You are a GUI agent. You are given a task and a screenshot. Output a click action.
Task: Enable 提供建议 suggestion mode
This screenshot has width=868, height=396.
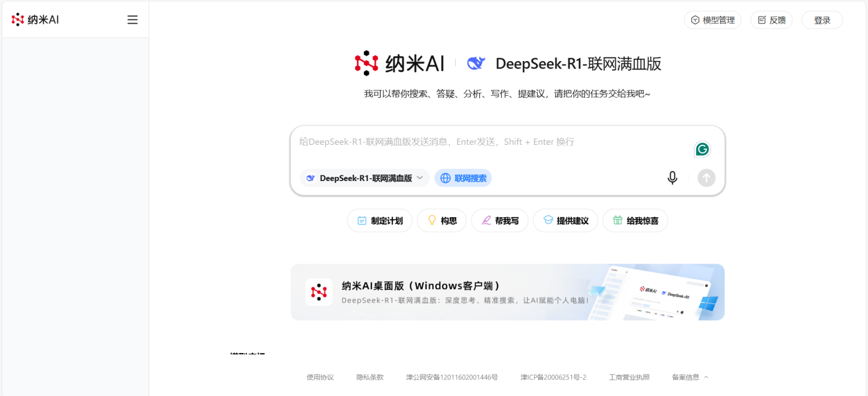(x=565, y=221)
